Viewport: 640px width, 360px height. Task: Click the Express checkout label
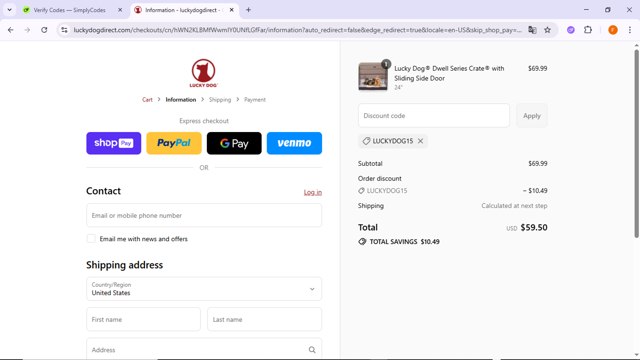pyautogui.click(x=204, y=121)
